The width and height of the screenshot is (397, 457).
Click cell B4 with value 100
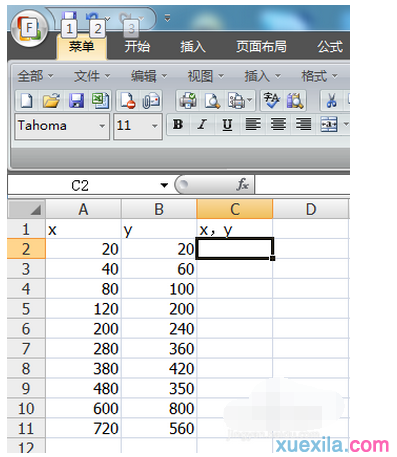(x=159, y=289)
